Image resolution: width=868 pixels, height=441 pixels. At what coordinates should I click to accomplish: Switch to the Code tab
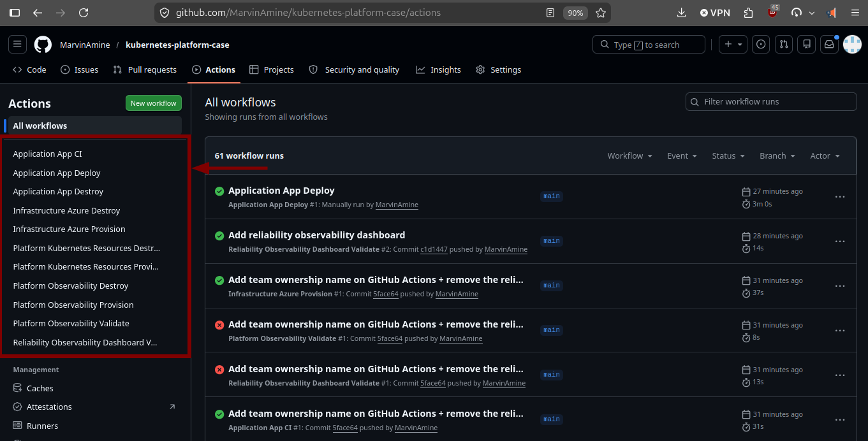(x=29, y=69)
